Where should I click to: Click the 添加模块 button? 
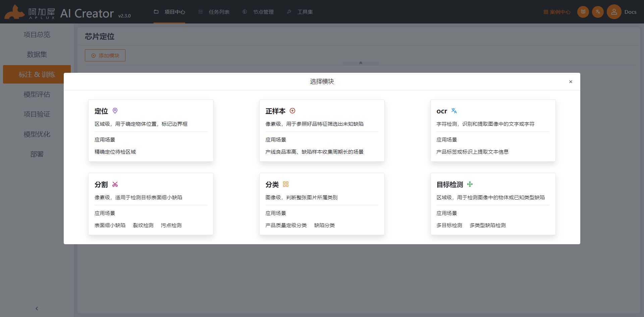tap(105, 56)
